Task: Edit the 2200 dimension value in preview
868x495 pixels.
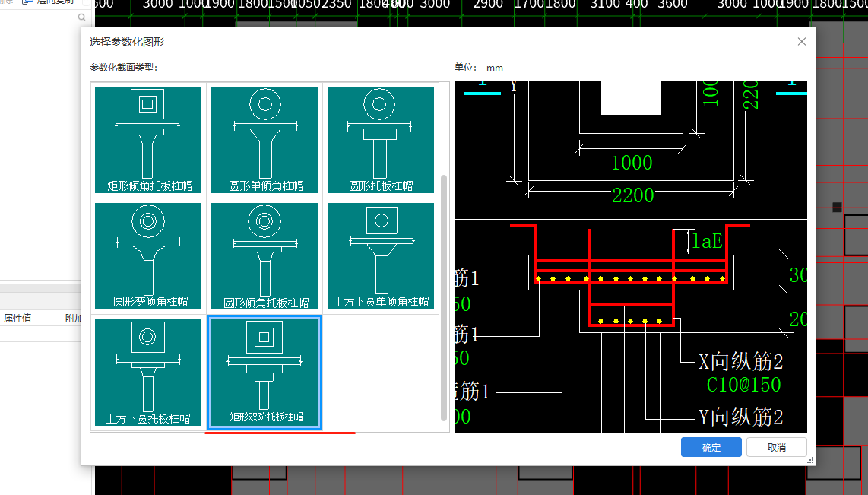Action: [632, 195]
